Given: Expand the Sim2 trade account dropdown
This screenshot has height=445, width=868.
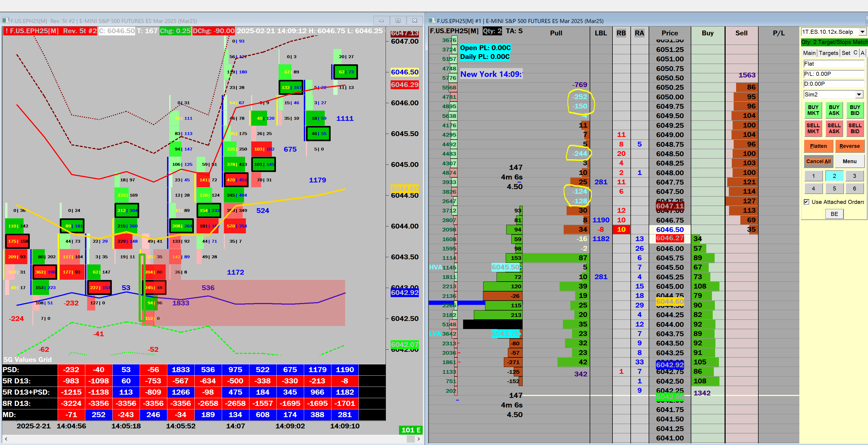Looking at the screenshot, I should coord(859,95).
